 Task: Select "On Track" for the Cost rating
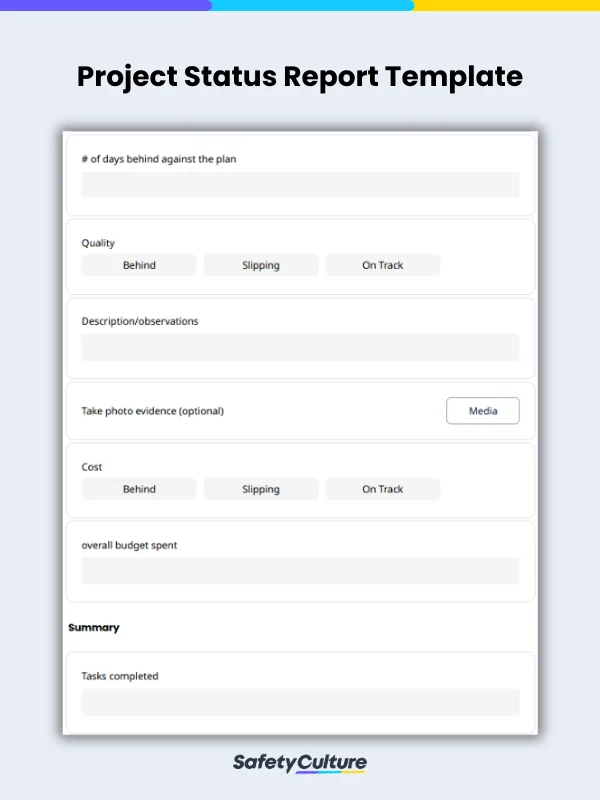coord(382,489)
